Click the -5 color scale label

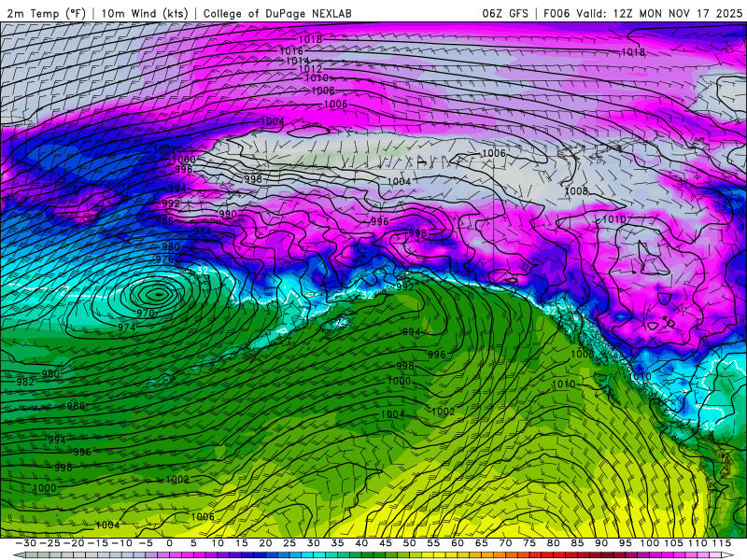point(146,543)
